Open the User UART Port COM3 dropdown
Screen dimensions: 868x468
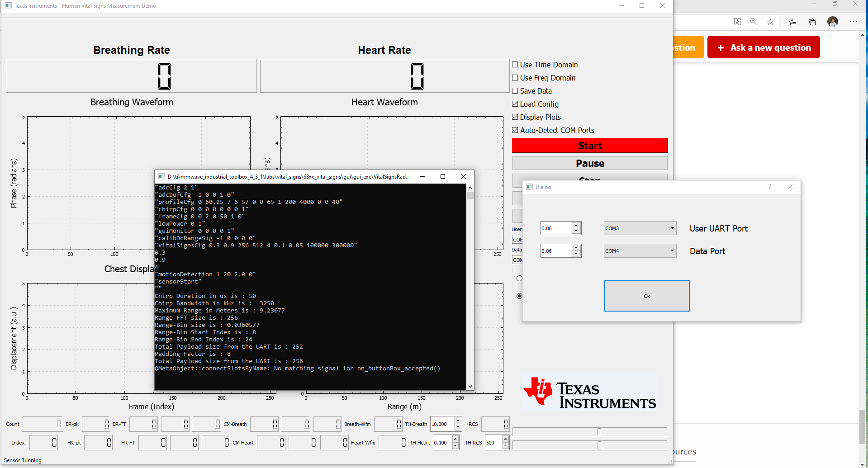[x=640, y=228]
